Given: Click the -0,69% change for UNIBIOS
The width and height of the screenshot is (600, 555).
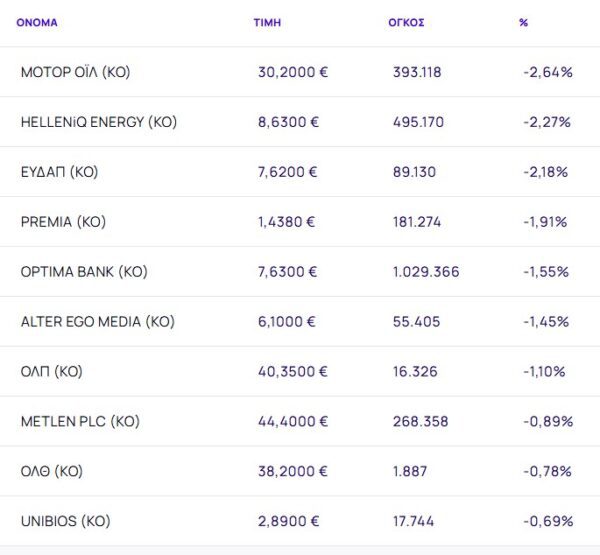Looking at the screenshot, I should (547, 521).
